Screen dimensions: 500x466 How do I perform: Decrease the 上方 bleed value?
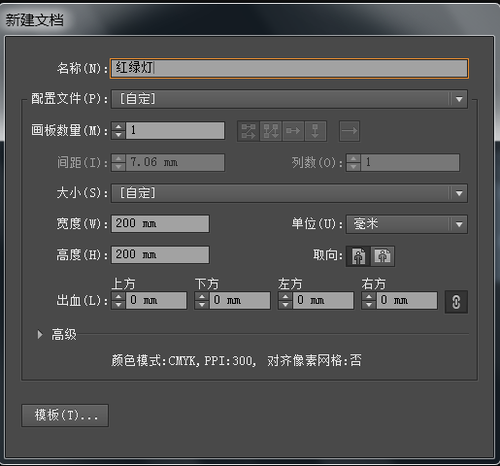point(118,305)
